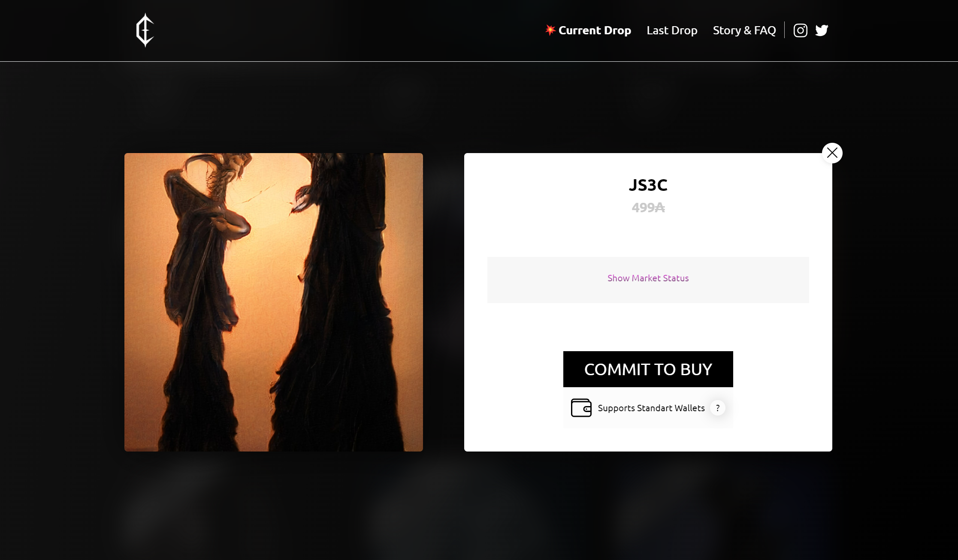Open the Last Drop page
The width and height of the screenshot is (958, 560).
[672, 30]
